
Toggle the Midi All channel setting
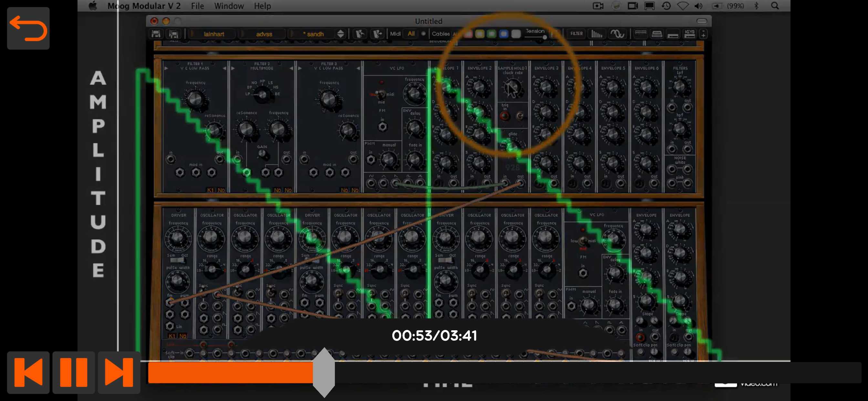point(411,34)
